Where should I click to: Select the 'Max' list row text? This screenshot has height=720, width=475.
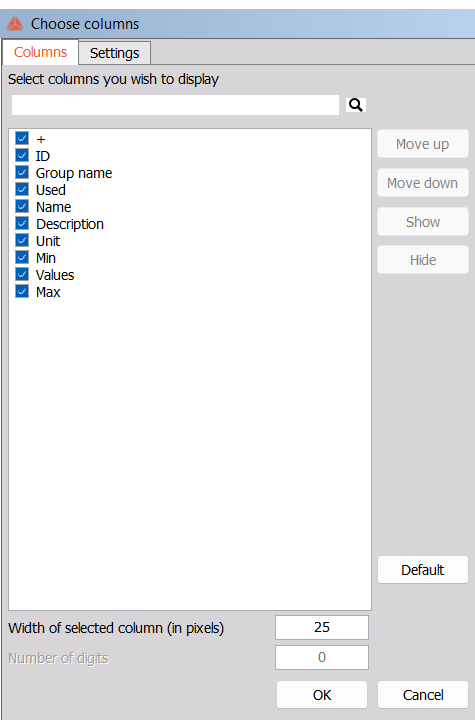coord(48,292)
